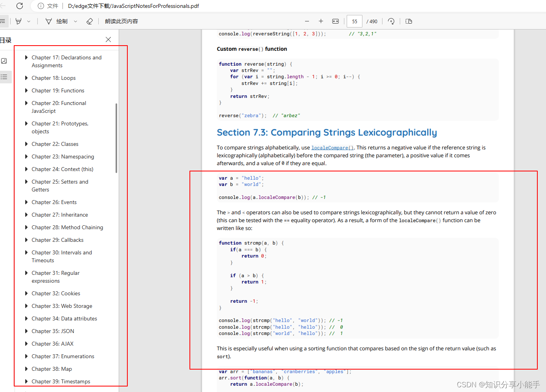Screen dimensions: 546x392
Task: Click Read aloud (朗读此页内容) button
Action: coord(121,21)
